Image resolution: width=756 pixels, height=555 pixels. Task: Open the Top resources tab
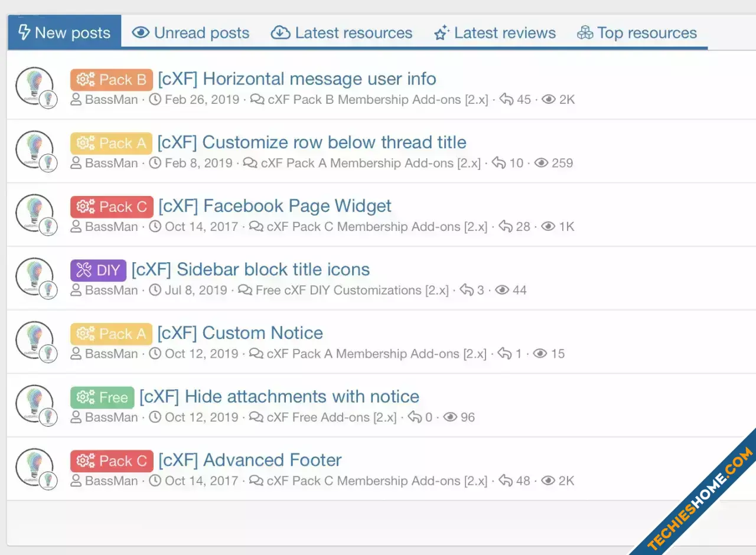pos(637,32)
